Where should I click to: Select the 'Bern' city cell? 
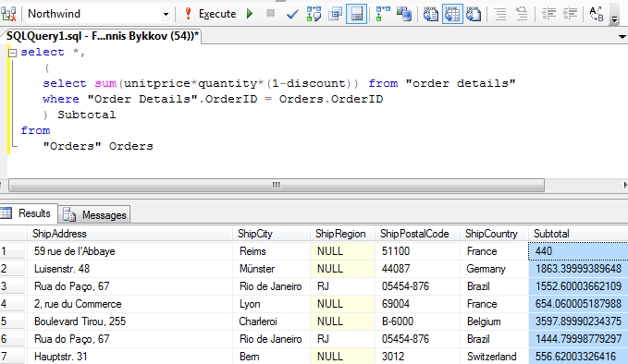(x=271, y=357)
